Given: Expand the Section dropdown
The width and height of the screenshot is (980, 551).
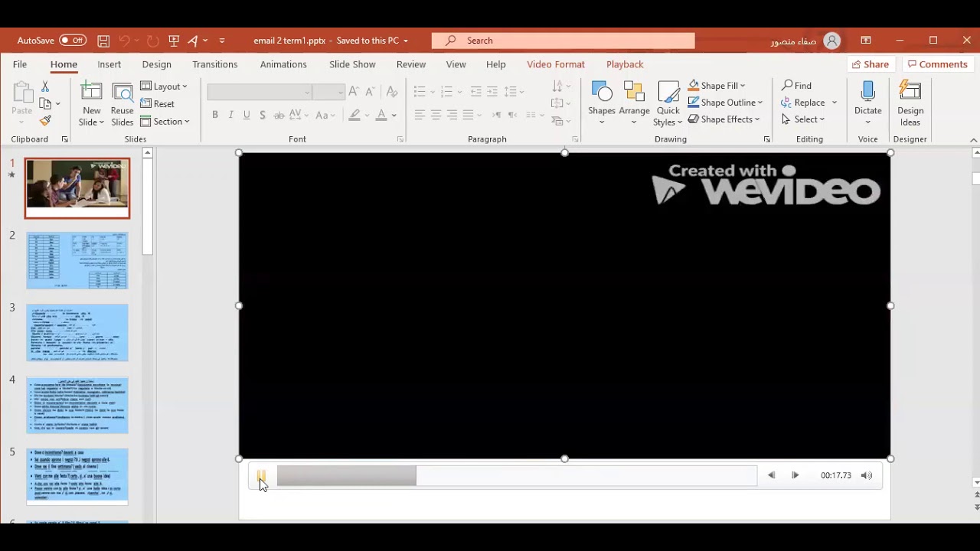Looking at the screenshot, I should point(165,122).
